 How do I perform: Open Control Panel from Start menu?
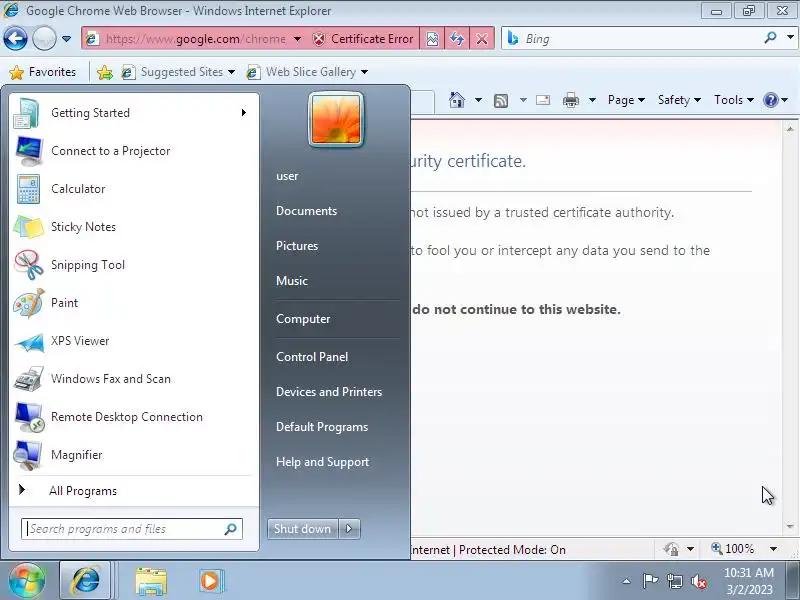click(x=312, y=357)
